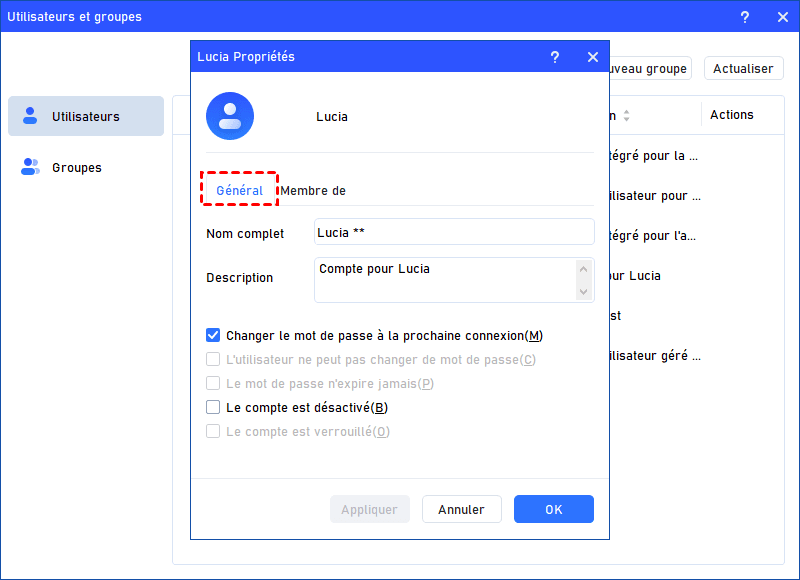The height and width of the screenshot is (580, 800).
Task: Close the Utilisateurs et groupes window
Action: coord(781,17)
